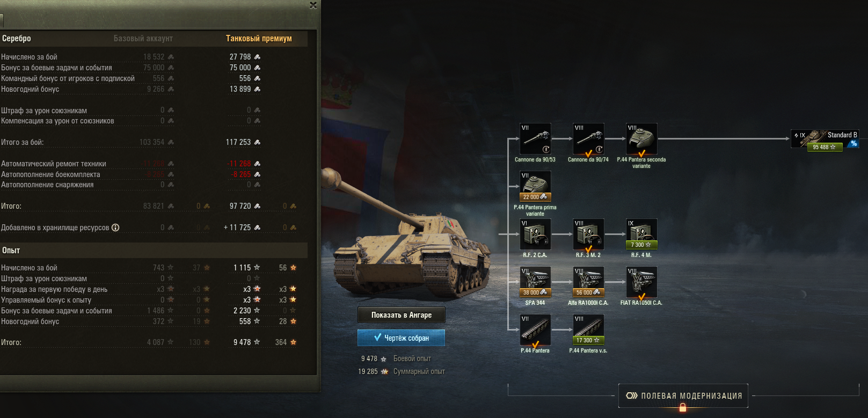Select the P.44 Pantera prima variante turret

tap(535, 187)
